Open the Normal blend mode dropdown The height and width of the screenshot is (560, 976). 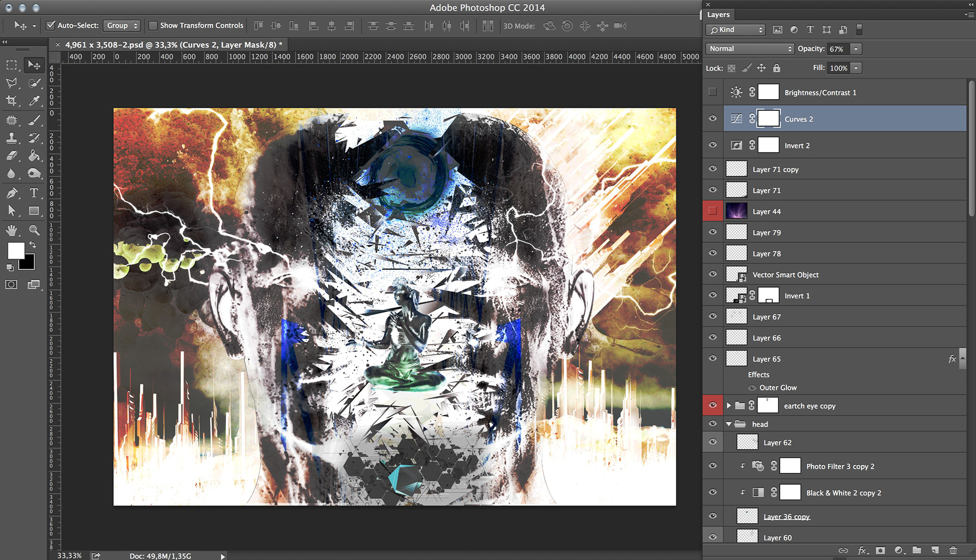750,49
